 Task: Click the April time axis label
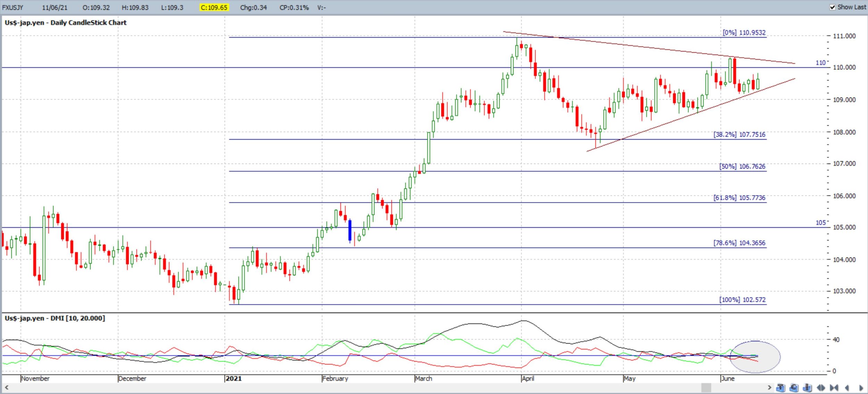[528, 379]
